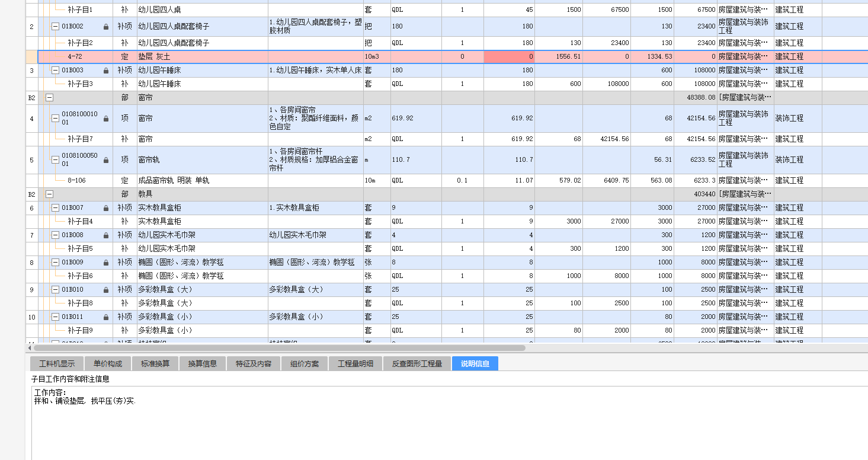Collapse the 窗帘 section group
The width and height of the screenshot is (868, 460).
click(49, 98)
